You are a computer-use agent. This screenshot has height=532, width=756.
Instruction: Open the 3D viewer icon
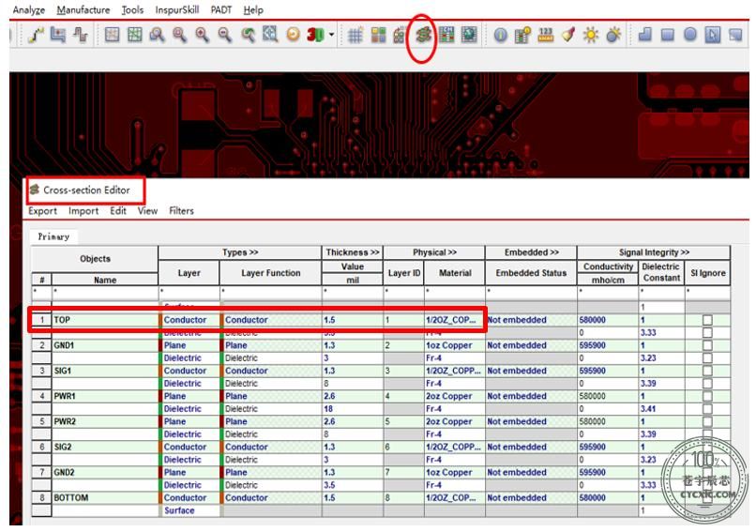(x=316, y=36)
